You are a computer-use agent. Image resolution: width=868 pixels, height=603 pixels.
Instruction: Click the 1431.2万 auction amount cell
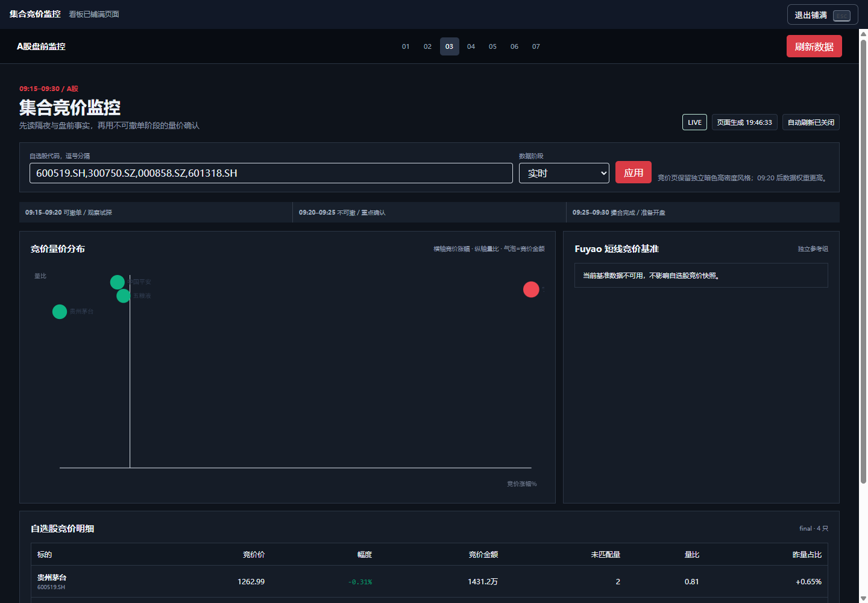click(x=483, y=582)
